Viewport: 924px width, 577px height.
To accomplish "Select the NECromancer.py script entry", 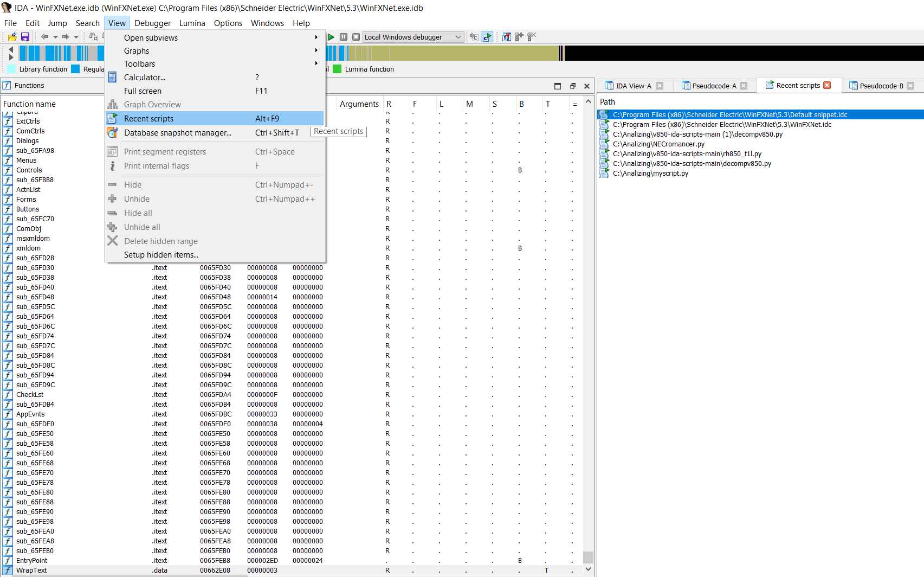I will [x=760, y=144].
